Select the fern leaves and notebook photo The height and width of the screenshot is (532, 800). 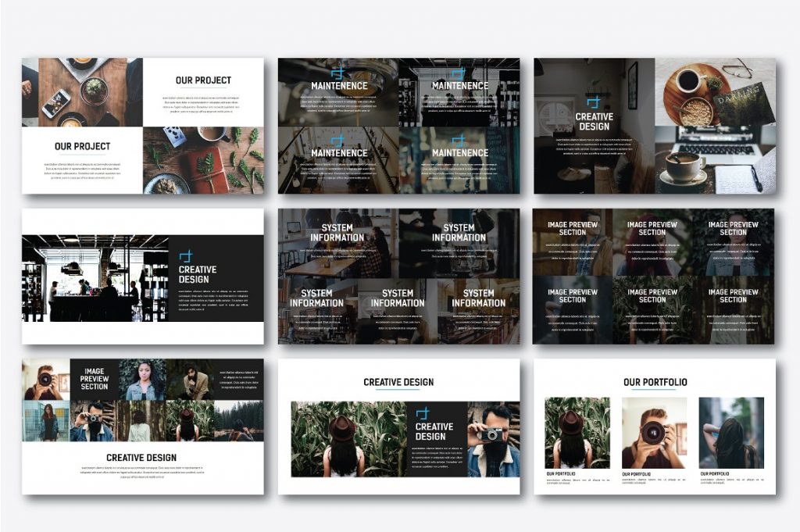203,160
